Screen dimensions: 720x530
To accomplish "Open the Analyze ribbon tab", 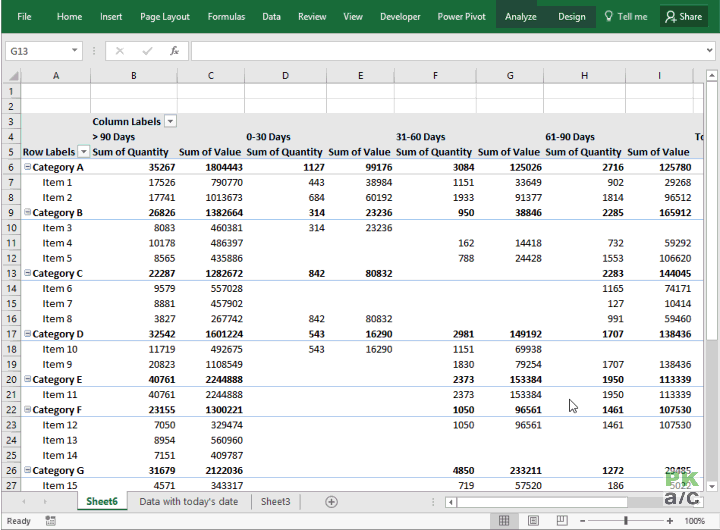I will 521,17.
